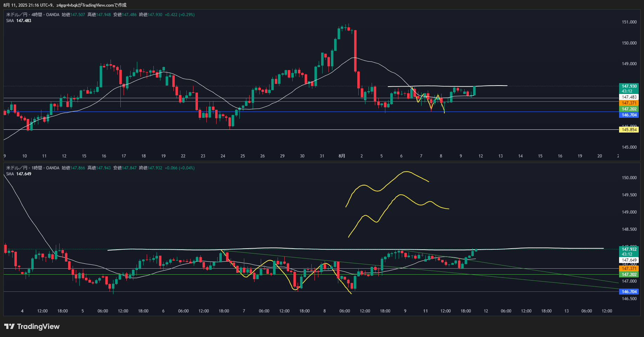Select SMA 147.483 indicator label

[19, 21]
